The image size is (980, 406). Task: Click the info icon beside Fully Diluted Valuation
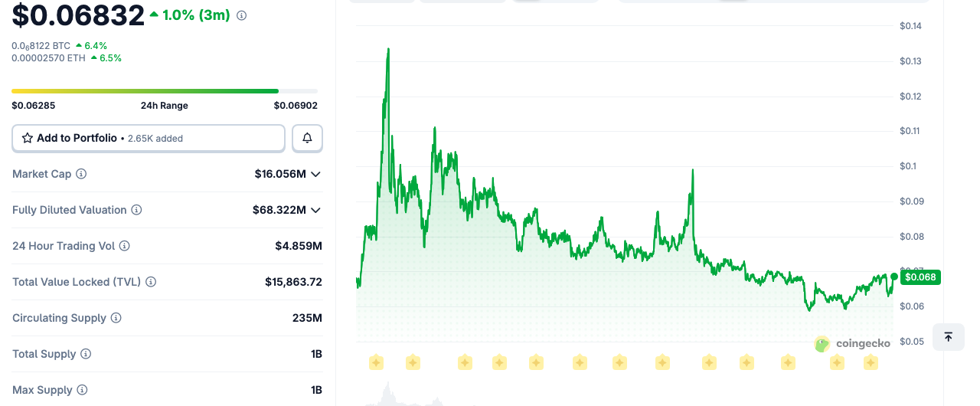pyautogui.click(x=136, y=210)
